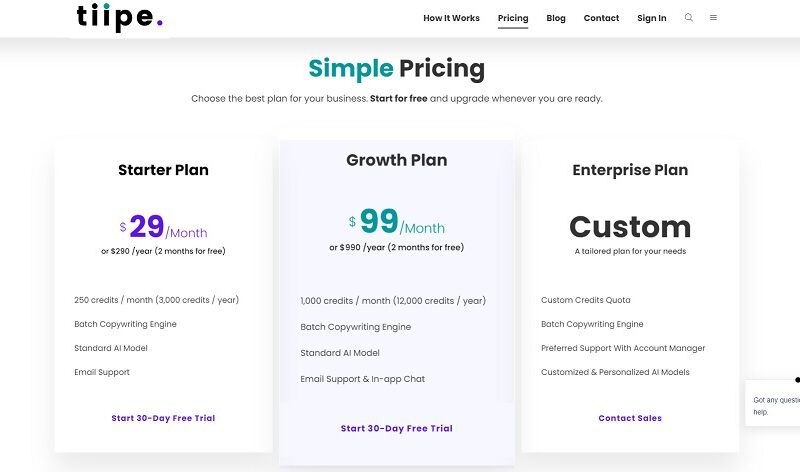Click the Starter Plan heading
This screenshot has height=472, width=800.
[x=163, y=170]
